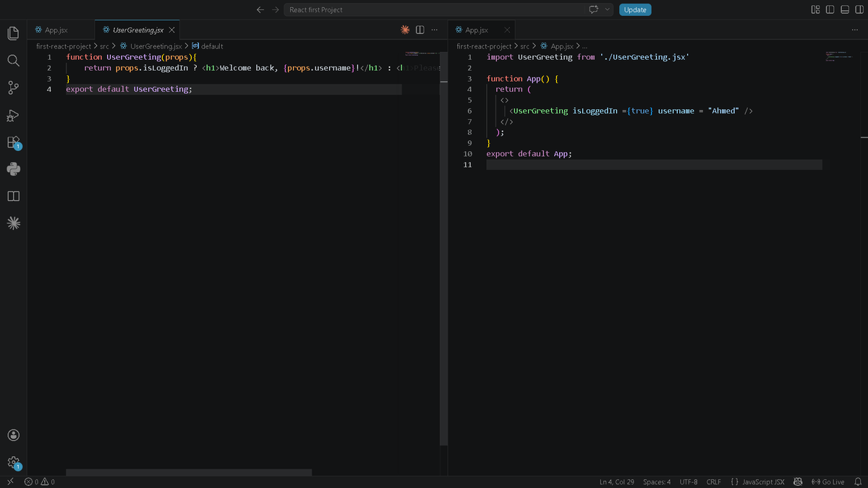Open the Explorer view in the activity bar
Image resolution: width=868 pixels, height=488 pixels.
(12, 32)
